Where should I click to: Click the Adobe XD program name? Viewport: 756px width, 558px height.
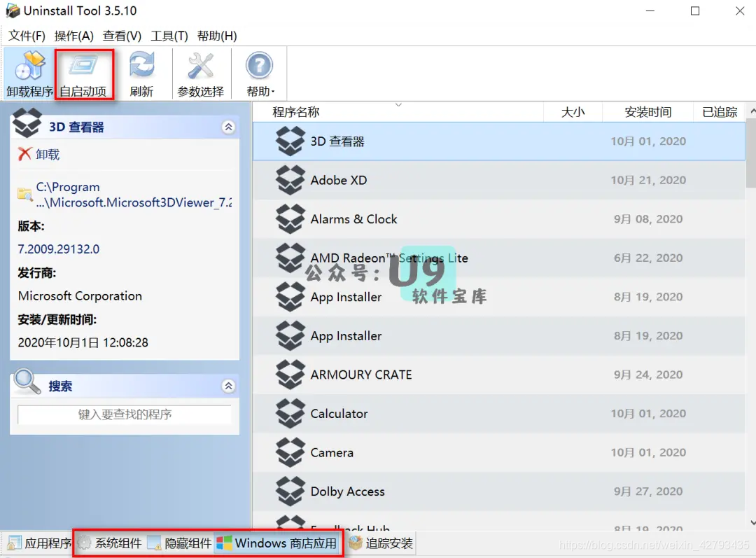(339, 180)
